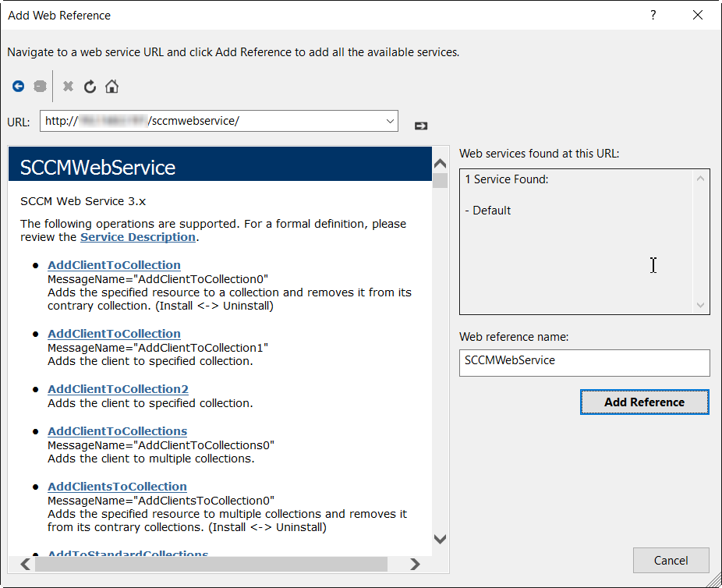
Task: Click the Add Reference button
Action: tap(644, 402)
